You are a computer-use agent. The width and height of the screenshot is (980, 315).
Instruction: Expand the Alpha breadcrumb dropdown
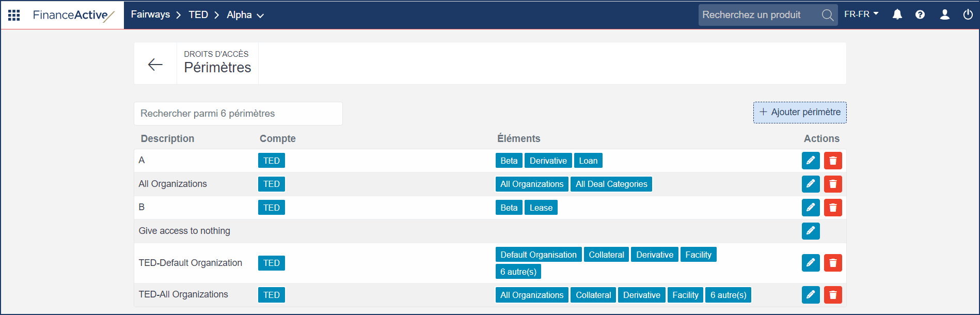(x=246, y=15)
